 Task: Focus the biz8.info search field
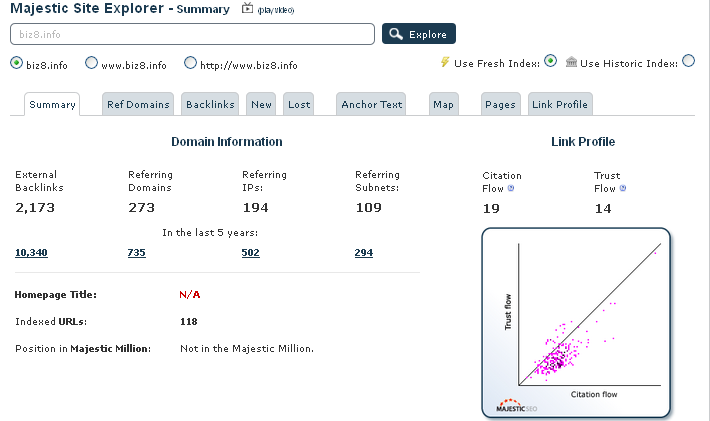tap(192, 34)
